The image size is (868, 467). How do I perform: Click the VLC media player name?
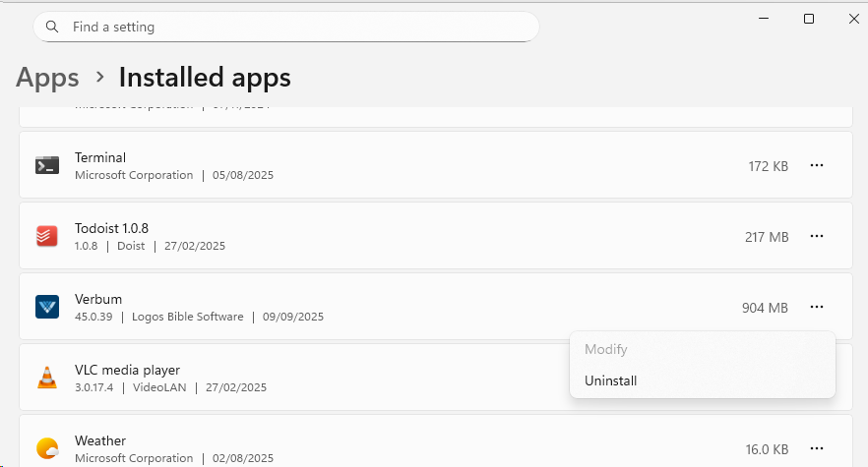pos(127,371)
